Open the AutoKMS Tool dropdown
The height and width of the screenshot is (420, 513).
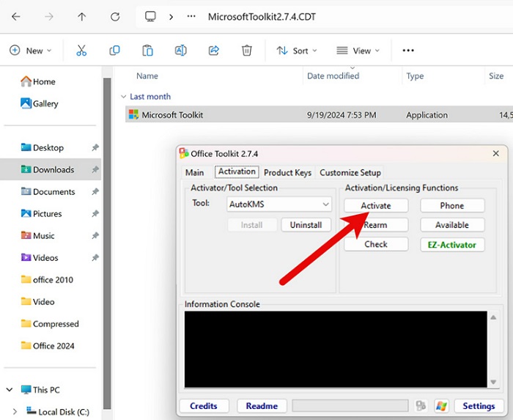[279, 205]
